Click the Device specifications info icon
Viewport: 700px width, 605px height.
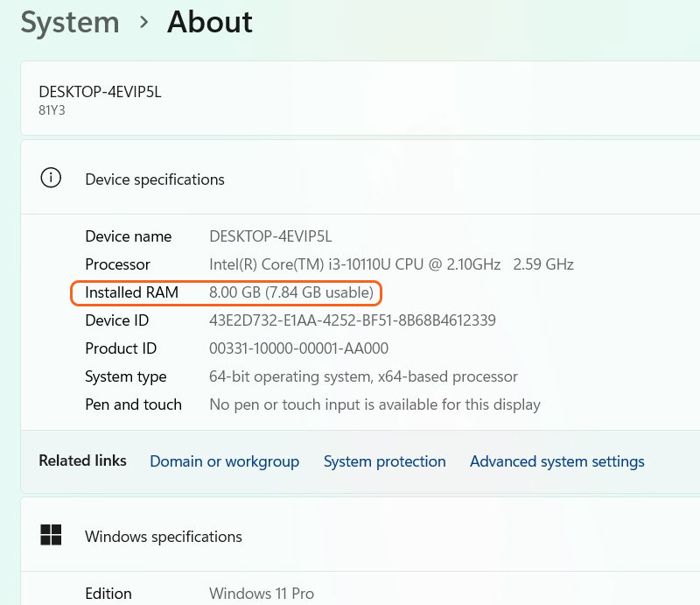[x=51, y=178]
